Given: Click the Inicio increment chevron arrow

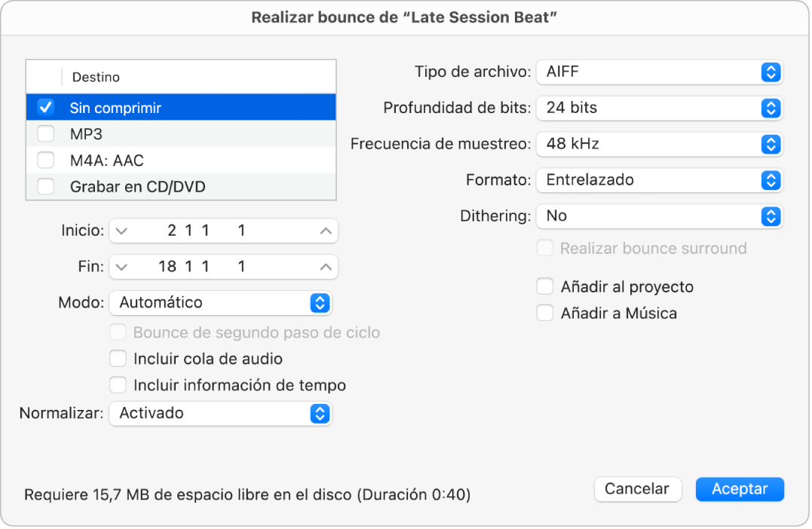Looking at the screenshot, I should (x=325, y=231).
